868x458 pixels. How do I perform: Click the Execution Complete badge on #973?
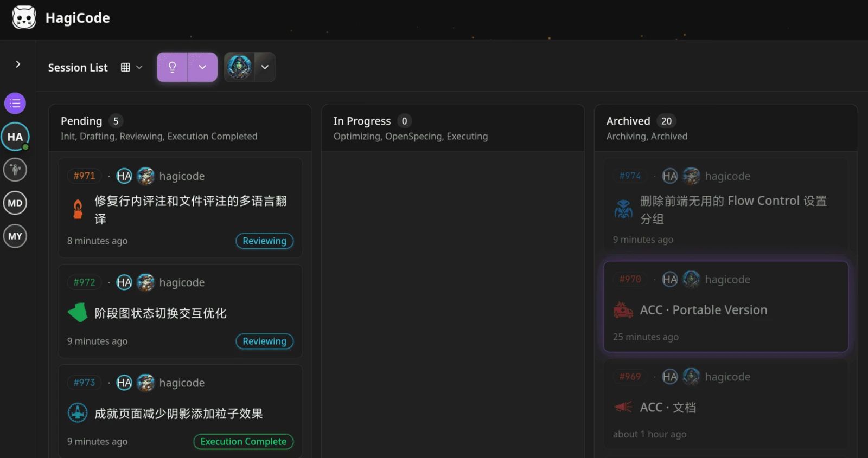click(244, 441)
